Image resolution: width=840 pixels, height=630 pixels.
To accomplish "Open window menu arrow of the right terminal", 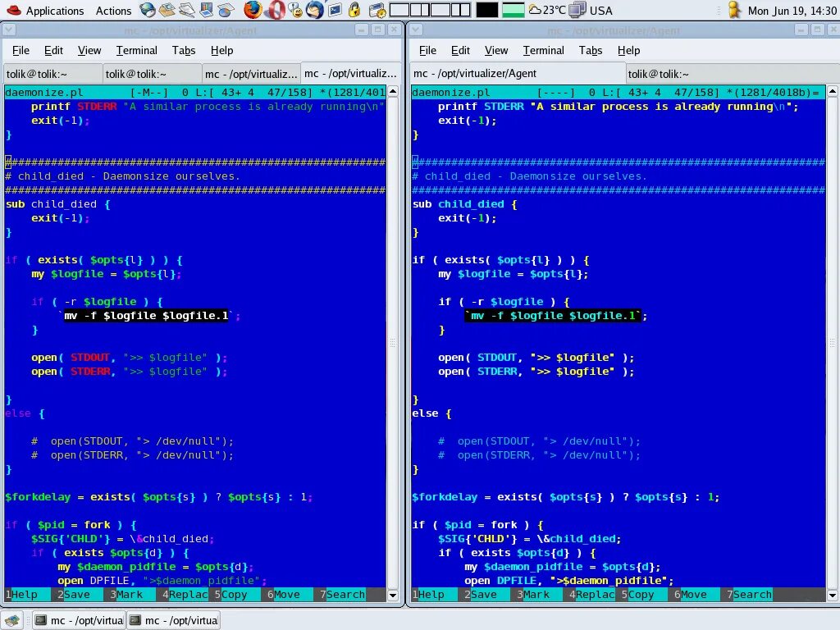I will (x=416, y=30).
